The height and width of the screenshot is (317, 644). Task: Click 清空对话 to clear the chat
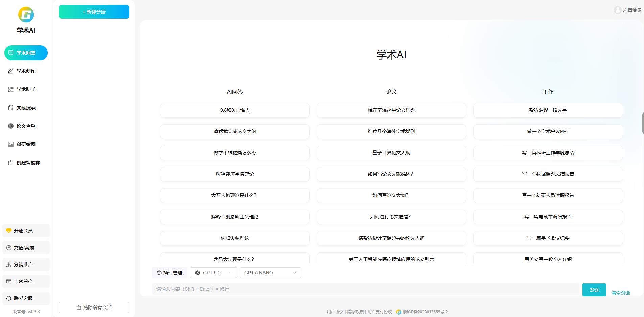click(x=620, y=293)
